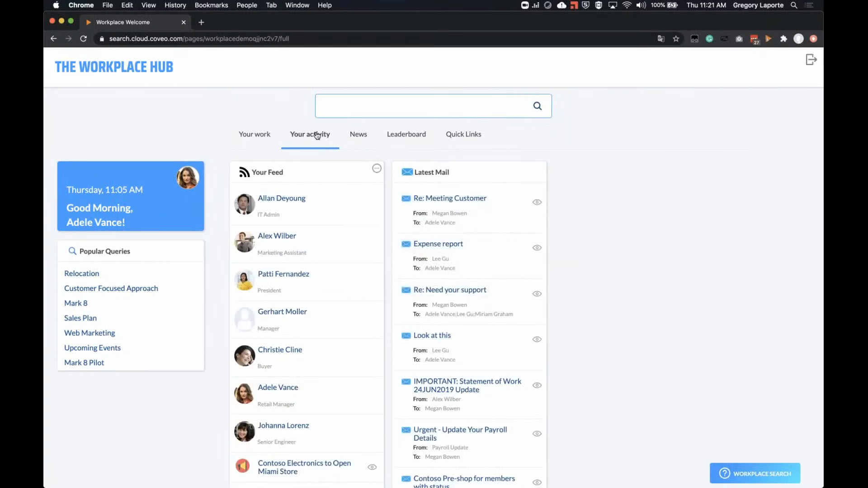
Task: Open Gerhart Moller's profile link
Action: click(282, 312)
